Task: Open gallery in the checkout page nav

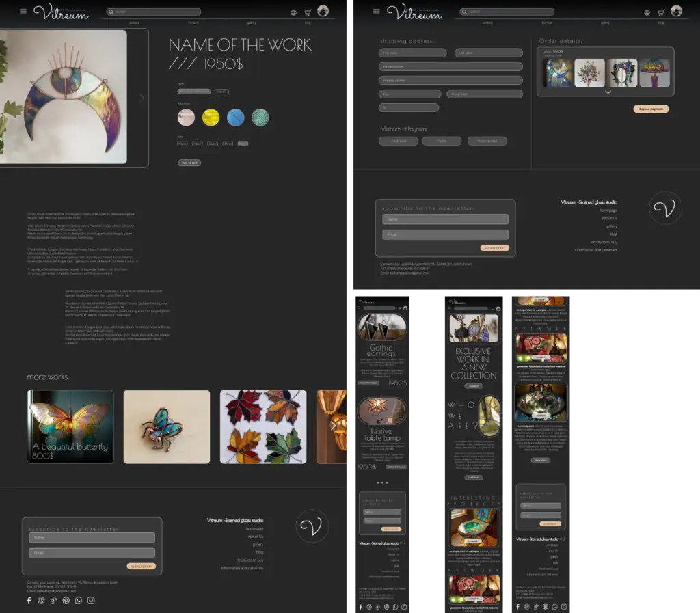Action: click(x=605, y=23)
